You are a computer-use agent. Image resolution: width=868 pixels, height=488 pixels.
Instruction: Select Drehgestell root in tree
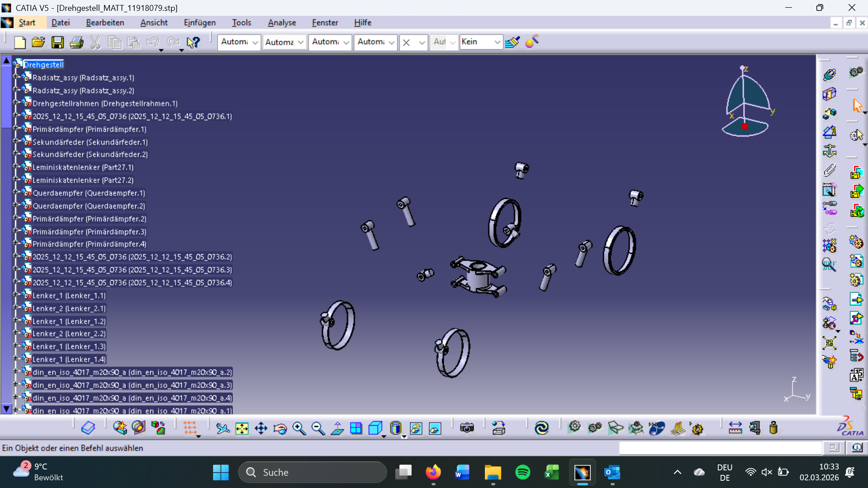[x=43, y=65]
